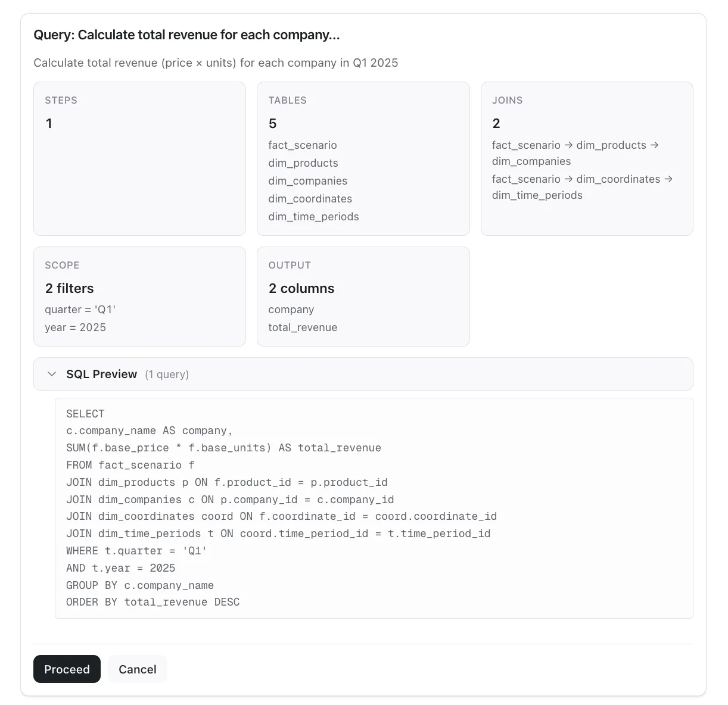Viewport: 728px width, 705px height.
Task: Click dim_products in the Tables list
Action: tap(303, 163)
